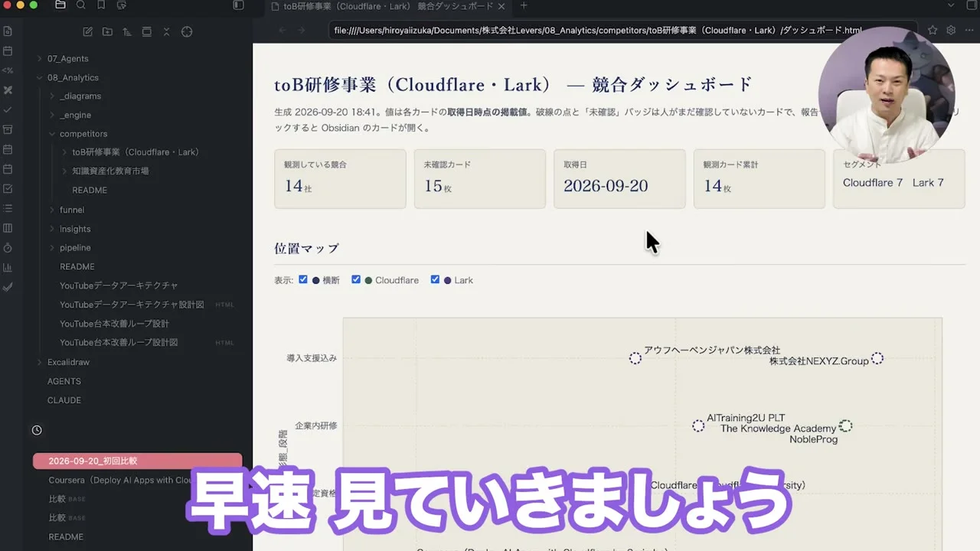
Task: Open the 2026-09-20_初回比較 recent file
Action: click(x=138, y=461)
